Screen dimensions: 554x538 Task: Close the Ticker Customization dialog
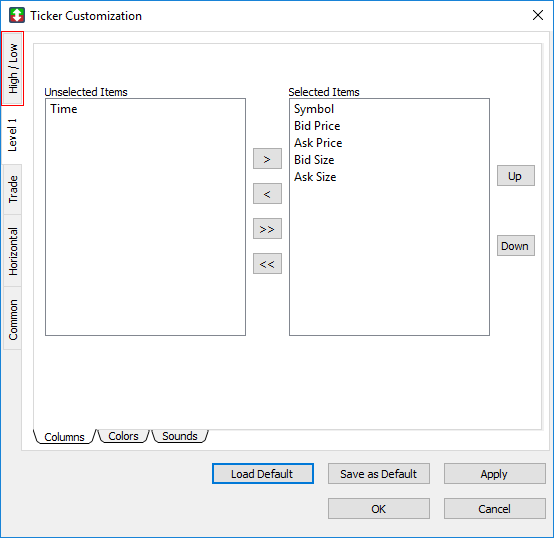(x=537, y=15)
